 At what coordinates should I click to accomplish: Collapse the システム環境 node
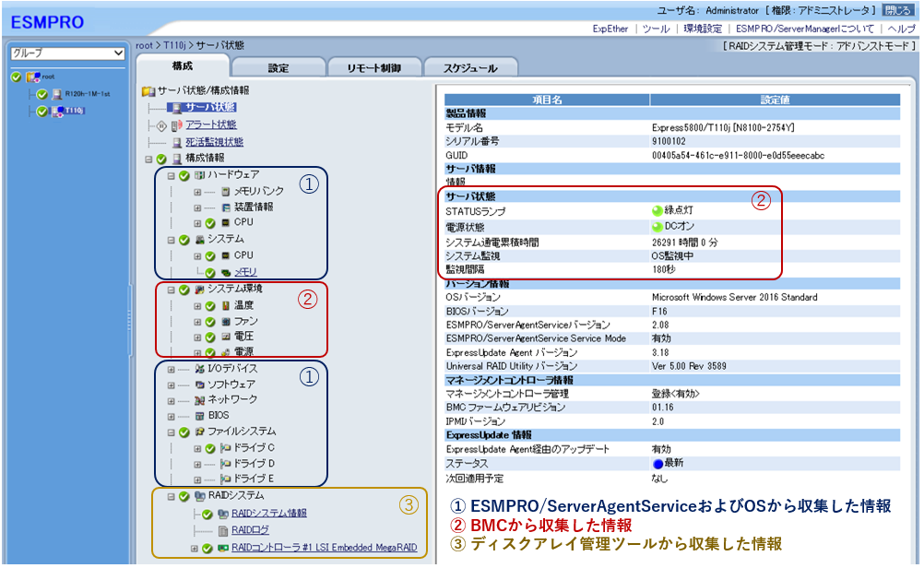(x=171, y=290)
